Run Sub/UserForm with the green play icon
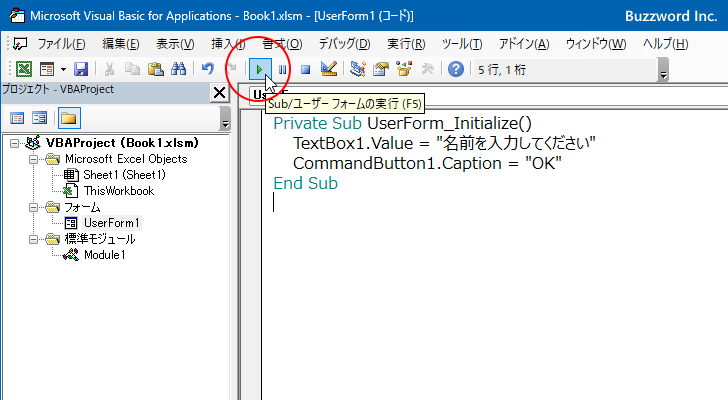Image resolution: width=728 pixels, height=400 pixels. click(x=260, y=70)
